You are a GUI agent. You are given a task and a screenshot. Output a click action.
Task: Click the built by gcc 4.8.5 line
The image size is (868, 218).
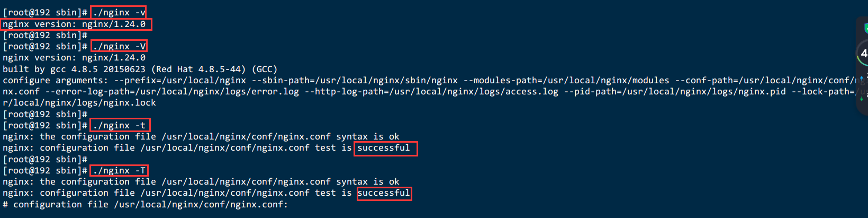(x=140, y=69)
